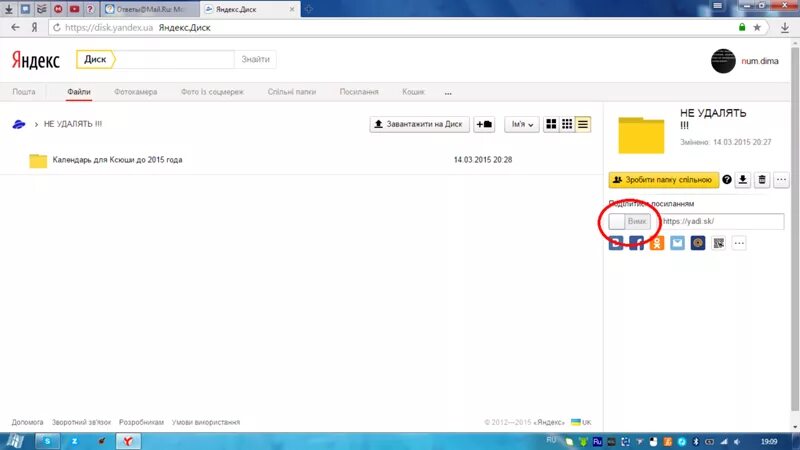Viewport: 800px width, 450px height.
Task: Click Зробити папку спільною button
Action: [663, 180]
